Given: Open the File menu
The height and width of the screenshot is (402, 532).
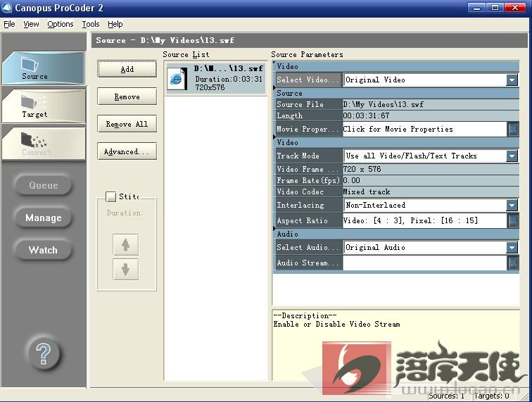Looking at the screenshot, I should [x=10, y=24].
